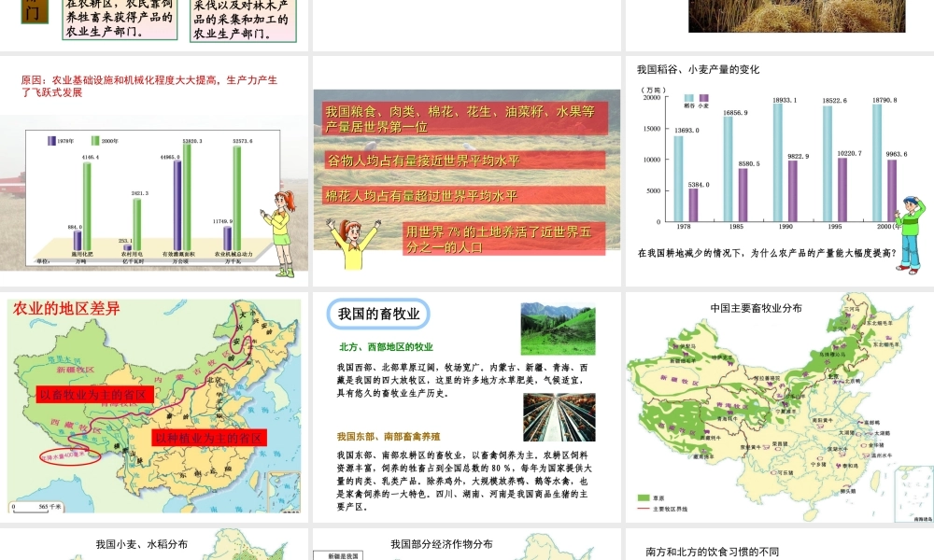Click the slide at the top with the straw photo
934x560 pixels.
[780, 25]
